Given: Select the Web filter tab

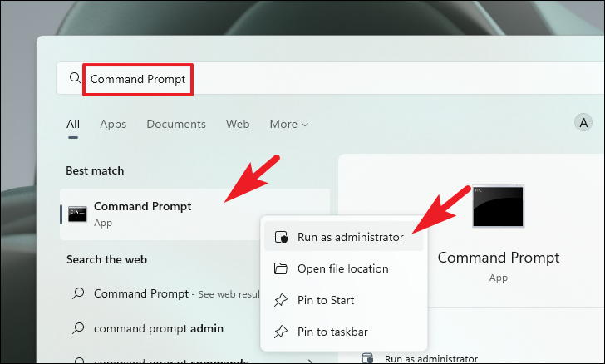Looking at the screenshot, I should point(238,125).
